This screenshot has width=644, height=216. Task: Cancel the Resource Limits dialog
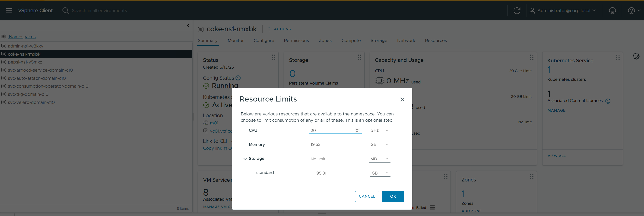[367, 196]
